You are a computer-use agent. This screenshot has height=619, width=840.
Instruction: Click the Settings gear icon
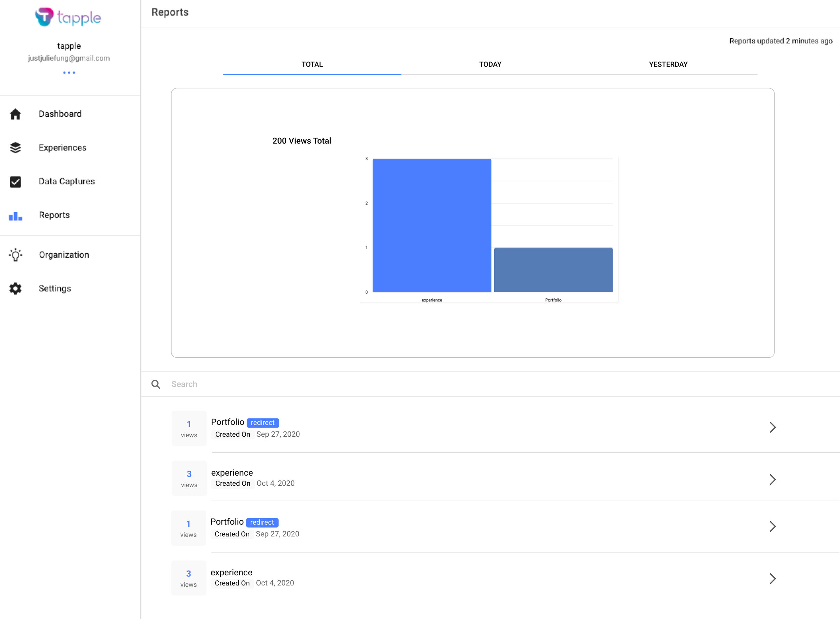point(15,289)
